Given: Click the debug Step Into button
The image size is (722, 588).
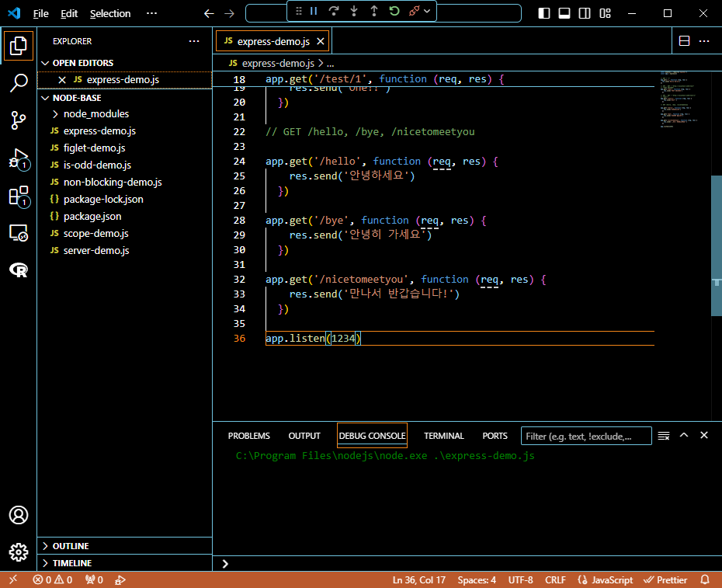Looking at the screenshot, I should tap(354, 11).
